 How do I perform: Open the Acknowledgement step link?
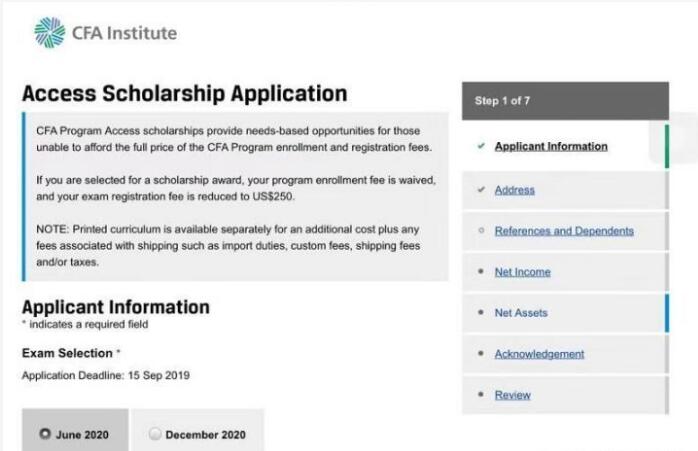(539, 354)
